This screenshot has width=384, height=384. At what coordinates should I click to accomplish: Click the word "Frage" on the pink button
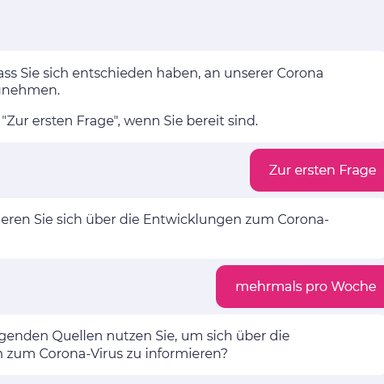click(x=358, y=170)
